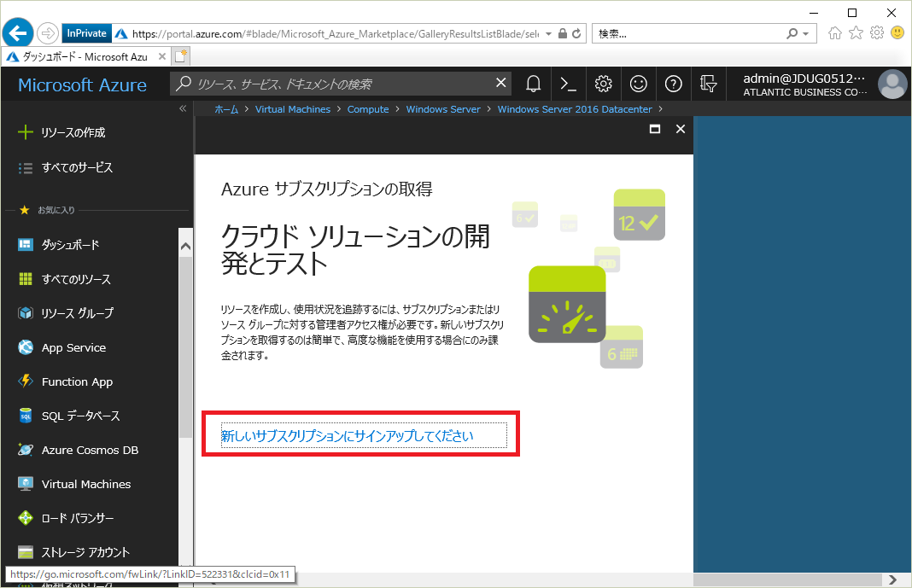The height and width of the screenshot is (588, 912).
Task: Click the sidebar vertical scrollbar thumb
Action: (185, 346)
